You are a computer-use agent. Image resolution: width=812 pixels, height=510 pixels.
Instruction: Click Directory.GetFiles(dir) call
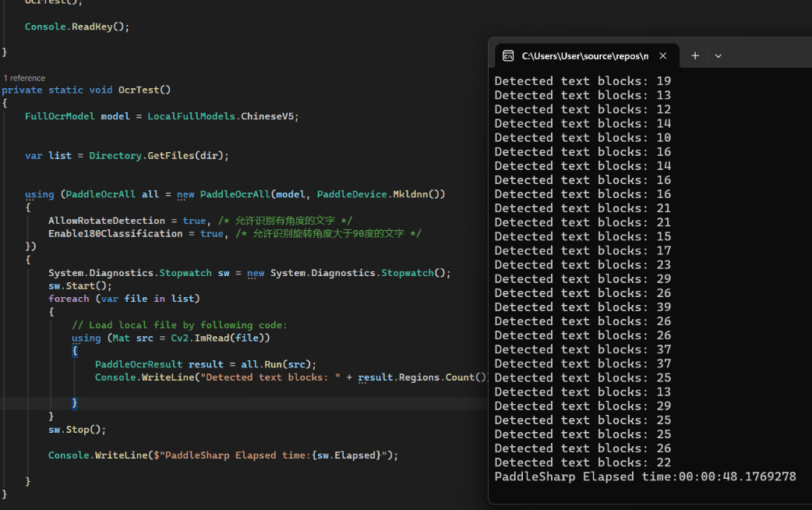tap(158, 155)
